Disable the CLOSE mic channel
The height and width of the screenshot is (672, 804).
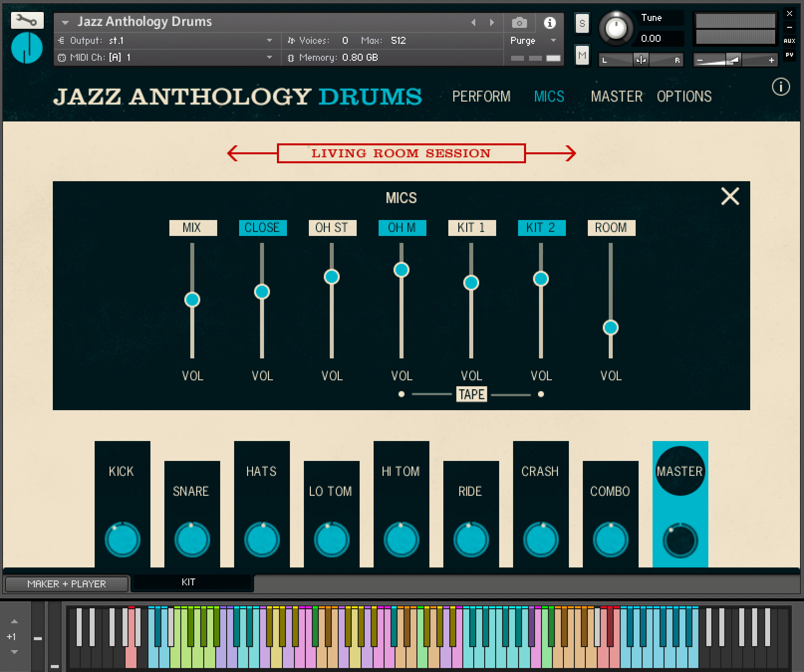tap(263, 227)
